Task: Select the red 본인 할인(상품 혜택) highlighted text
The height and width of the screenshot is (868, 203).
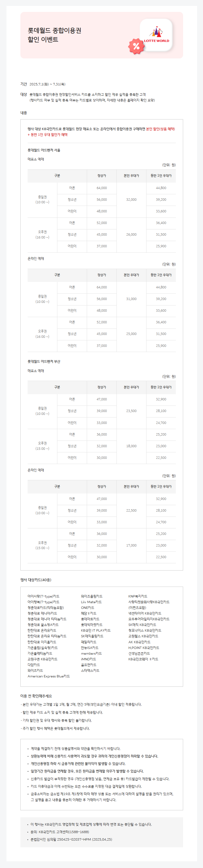Action: pos(161,129)
